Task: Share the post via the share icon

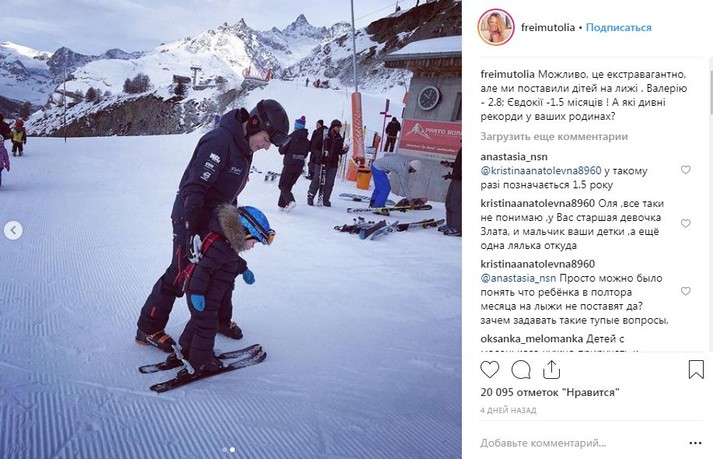Action: pyautogui.click(x=551, y=370)
